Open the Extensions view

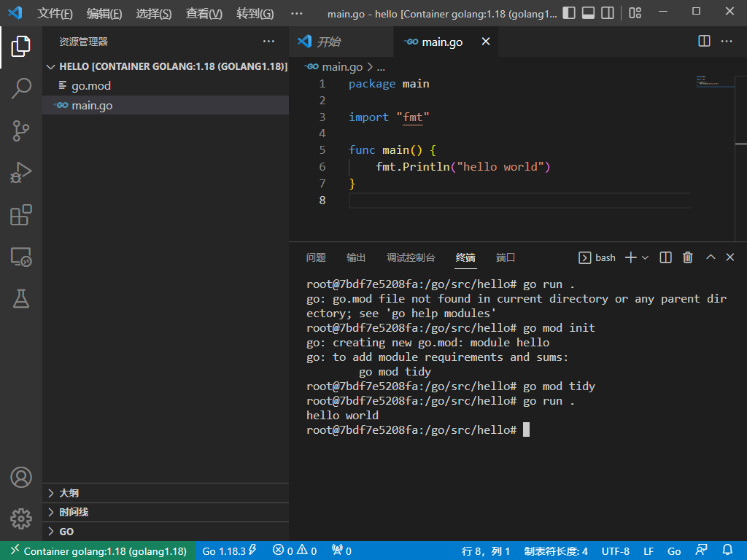(21, 215)
